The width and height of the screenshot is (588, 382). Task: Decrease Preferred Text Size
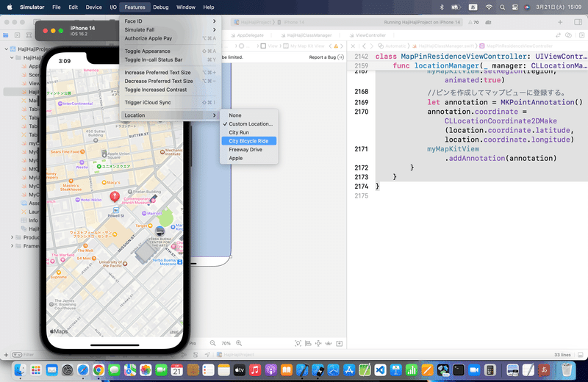[x=171, y=81]
